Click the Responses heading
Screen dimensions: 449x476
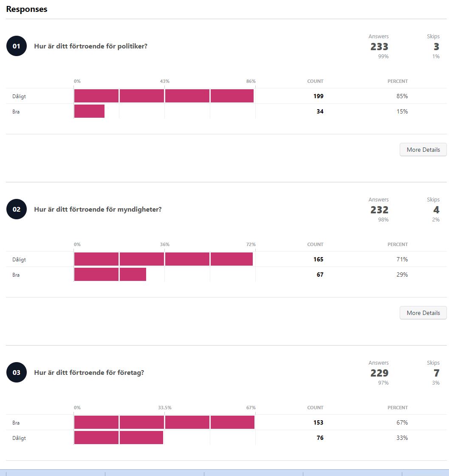click(x=27, y=9)
